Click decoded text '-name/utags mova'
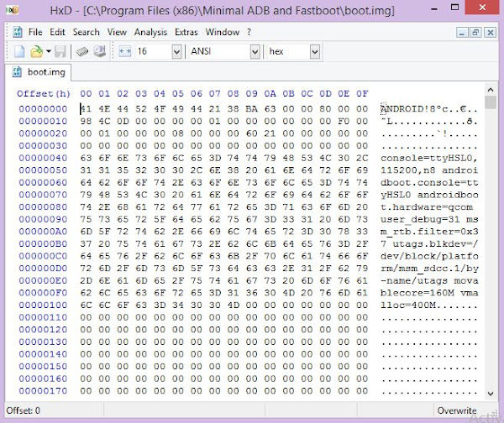Viewport: 504px width, 423px height. point(429,280)
